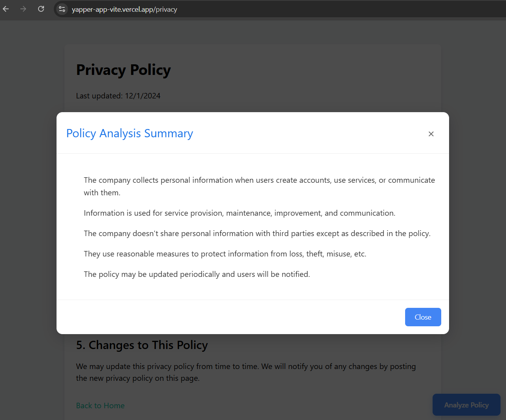Image resolution: width=506 pixels, height=420 pixels.
Task: Dismiss summary dialog with the X icon
Action: click(x=431, y=134)
